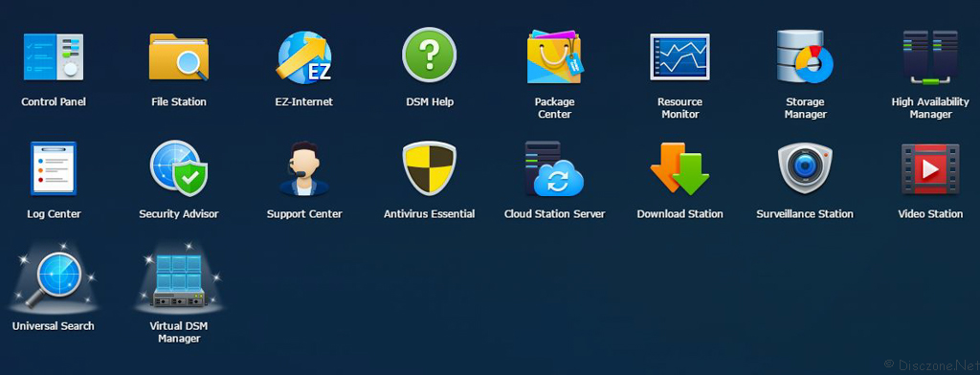Click the Universal Search magnifier icon
980x375 pixels.
[54, 278]
